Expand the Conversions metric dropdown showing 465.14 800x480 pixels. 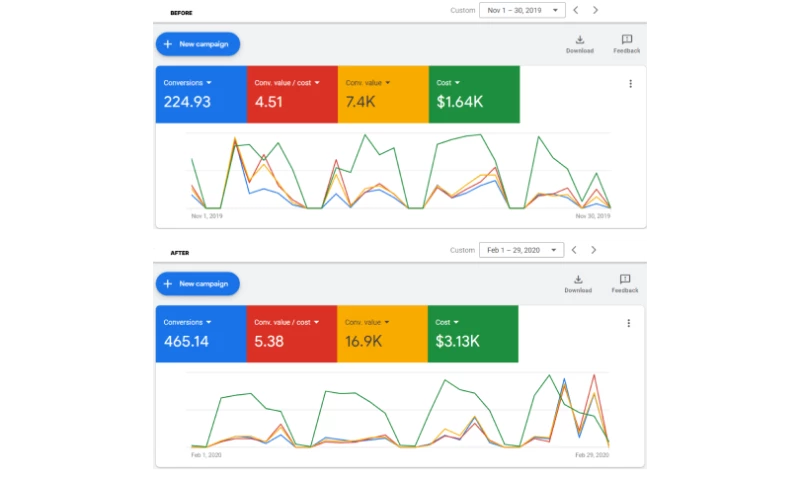(209, 322)
